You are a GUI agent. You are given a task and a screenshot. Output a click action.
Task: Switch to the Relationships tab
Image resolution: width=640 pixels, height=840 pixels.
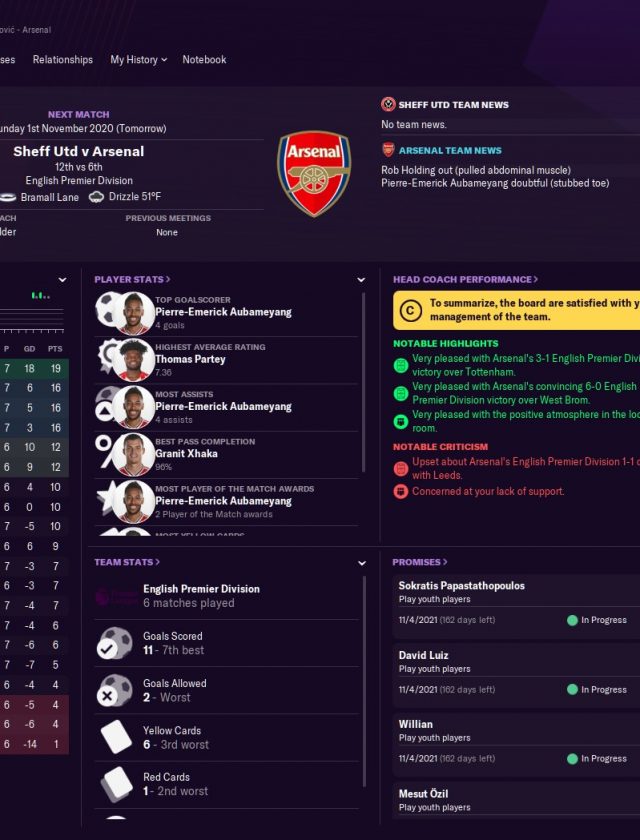62,60
